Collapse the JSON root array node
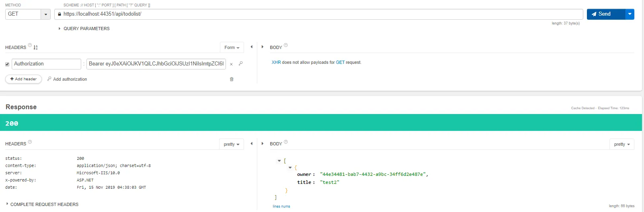The height and width of the screenshot is (212, 644). pos(279,161)
